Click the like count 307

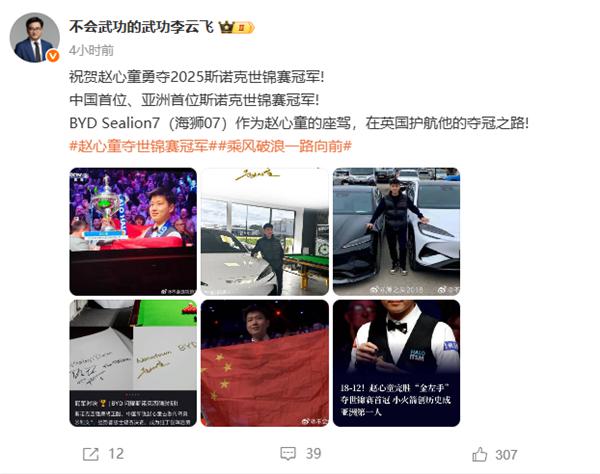[506, 455]
